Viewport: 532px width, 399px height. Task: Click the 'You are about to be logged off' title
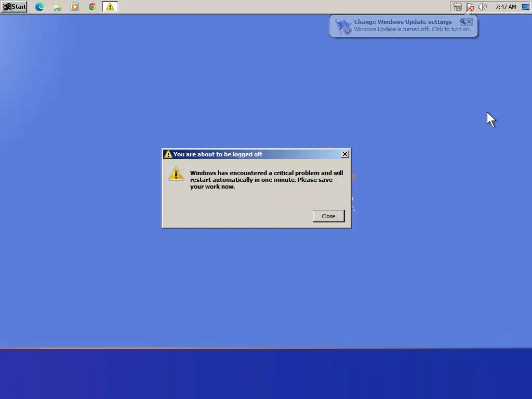point(218,154)
